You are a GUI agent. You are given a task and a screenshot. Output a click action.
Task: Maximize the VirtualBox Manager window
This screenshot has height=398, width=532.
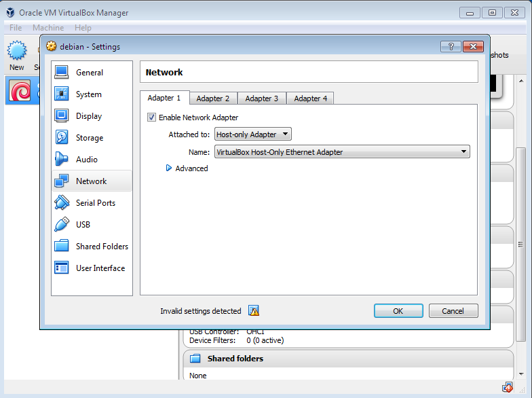pos(492,13)
